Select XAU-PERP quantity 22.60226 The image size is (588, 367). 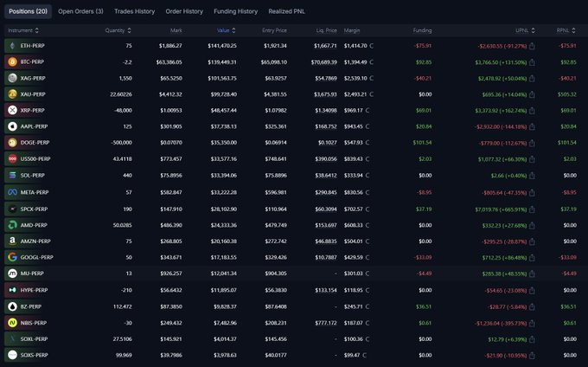pos(121,94)
